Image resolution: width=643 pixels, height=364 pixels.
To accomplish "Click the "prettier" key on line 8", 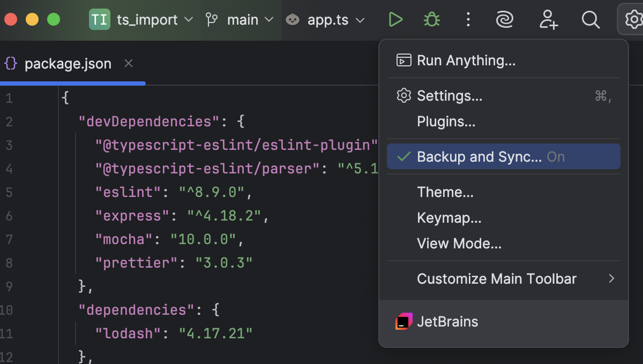I will pos(137,263).
